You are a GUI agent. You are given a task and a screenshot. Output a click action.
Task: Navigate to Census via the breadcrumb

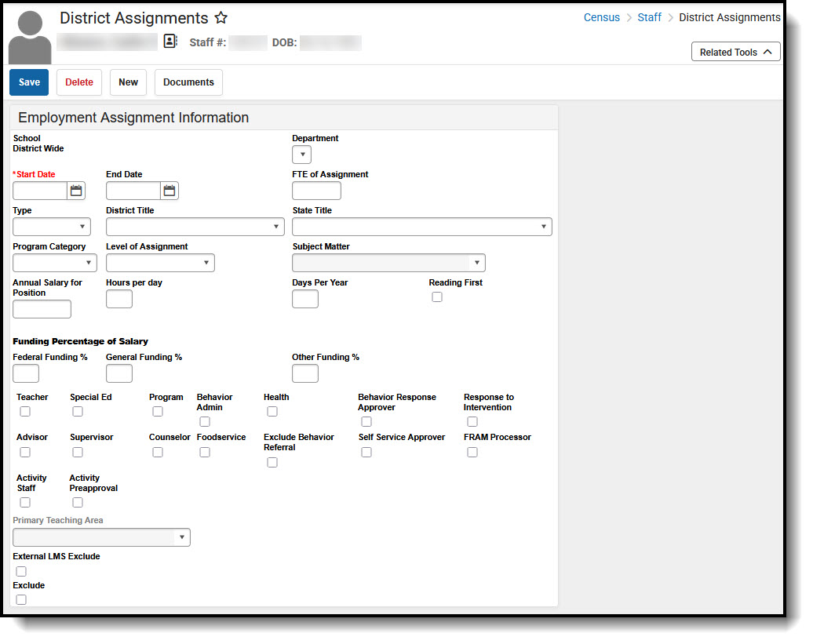[x=602, y=16]
